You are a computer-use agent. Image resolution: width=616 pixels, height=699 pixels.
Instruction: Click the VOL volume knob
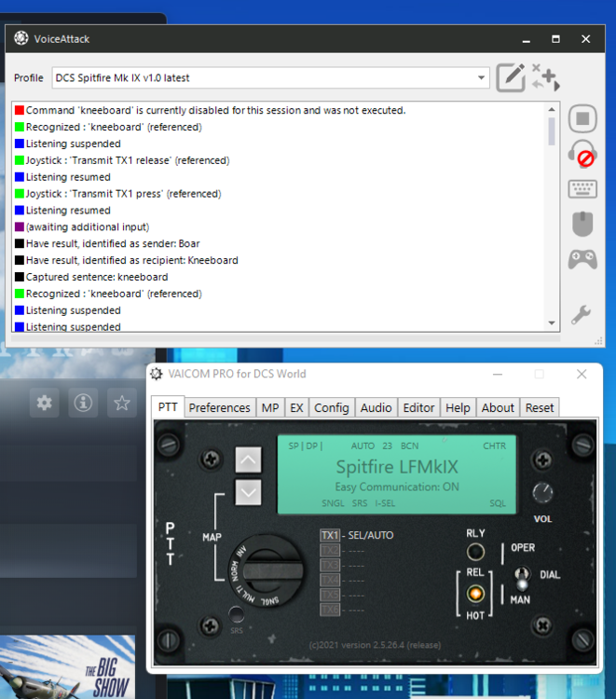pyautogui.click(x=542, y=492)
